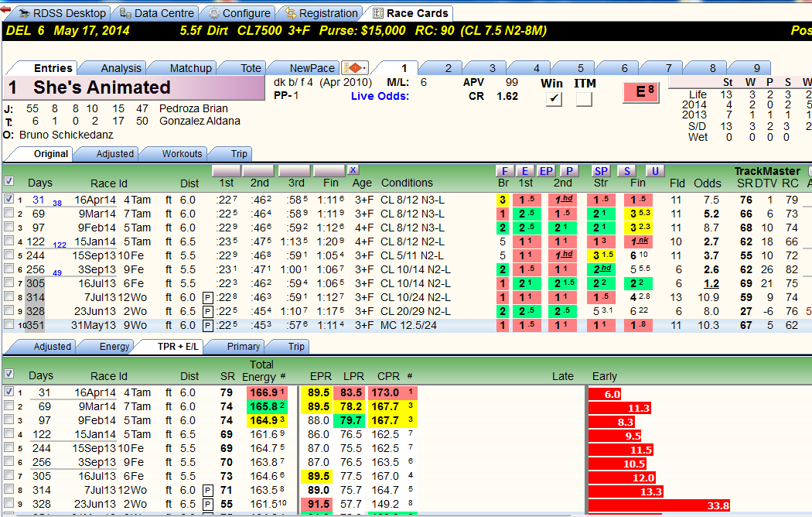Click the blue 49 layoff number
The width and height of the screenshot is (812, 517).
pos(57,273)
